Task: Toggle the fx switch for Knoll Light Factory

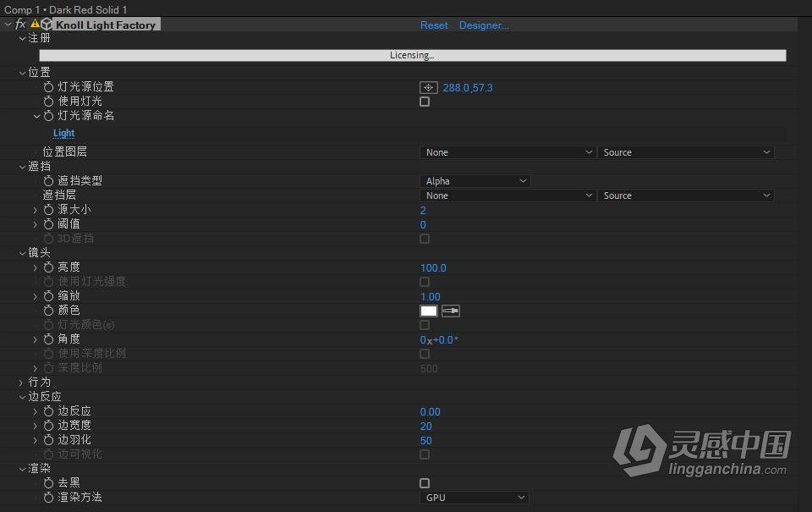Action: [x=20, y=24]
